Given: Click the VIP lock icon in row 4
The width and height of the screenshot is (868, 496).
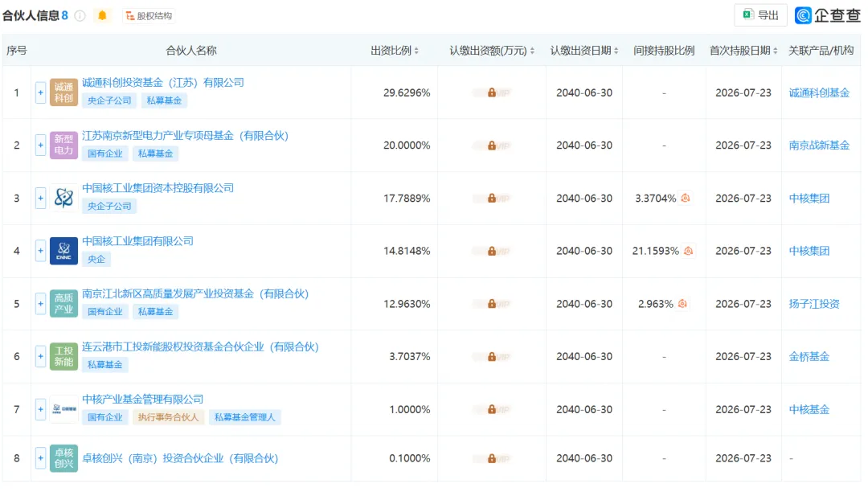Looking at the screenshot, I should tap(492, 251).
